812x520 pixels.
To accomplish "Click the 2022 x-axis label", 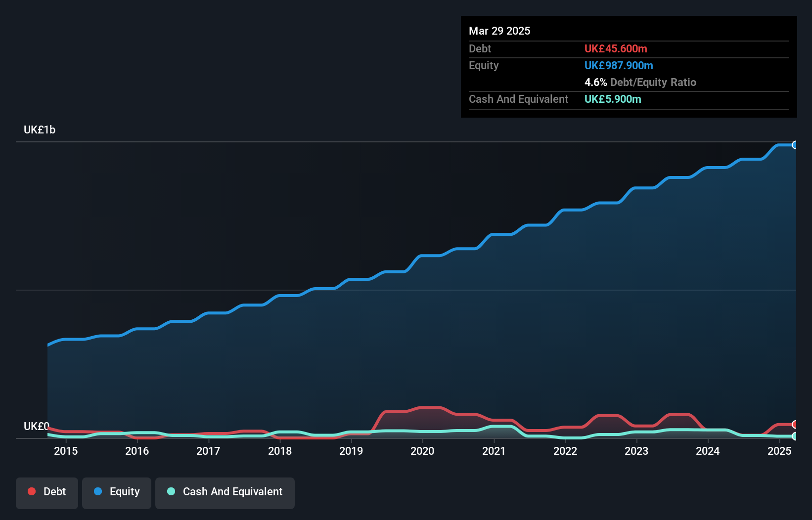I will pos(565,451).
